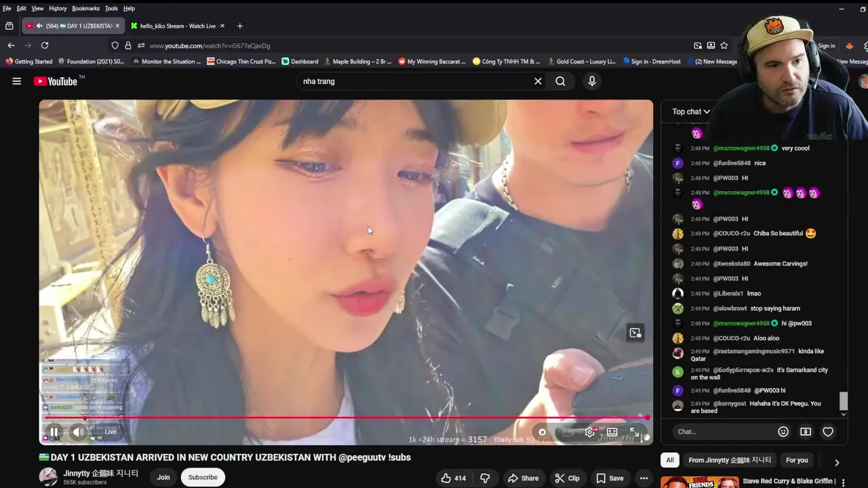Open the Edit menu

click(x=22, y=8)
